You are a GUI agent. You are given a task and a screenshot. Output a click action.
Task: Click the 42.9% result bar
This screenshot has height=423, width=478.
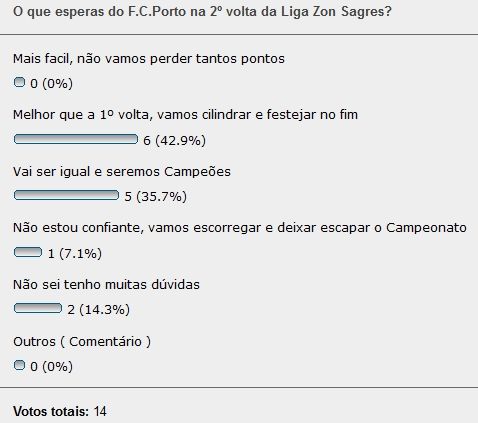pos(76,139)
